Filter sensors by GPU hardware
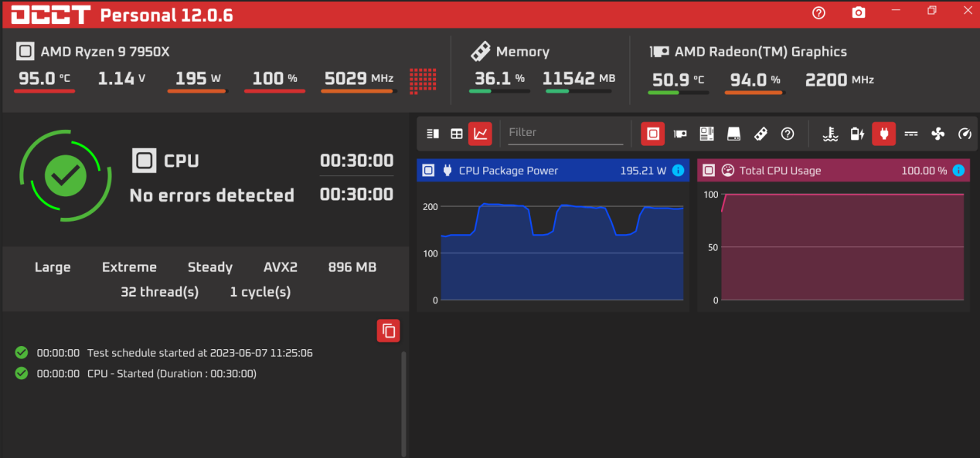The height and width of the screenshot is (458, 980). 680,134
